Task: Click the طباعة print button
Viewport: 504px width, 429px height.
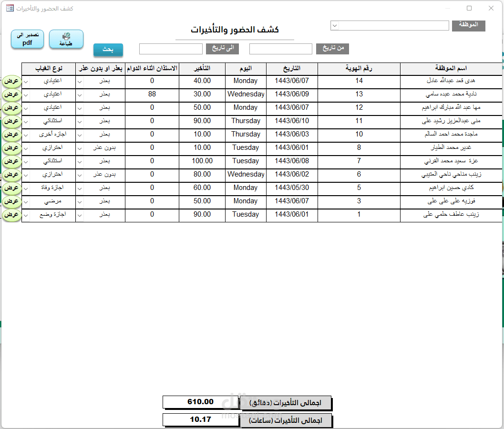Action: (66, 39)
